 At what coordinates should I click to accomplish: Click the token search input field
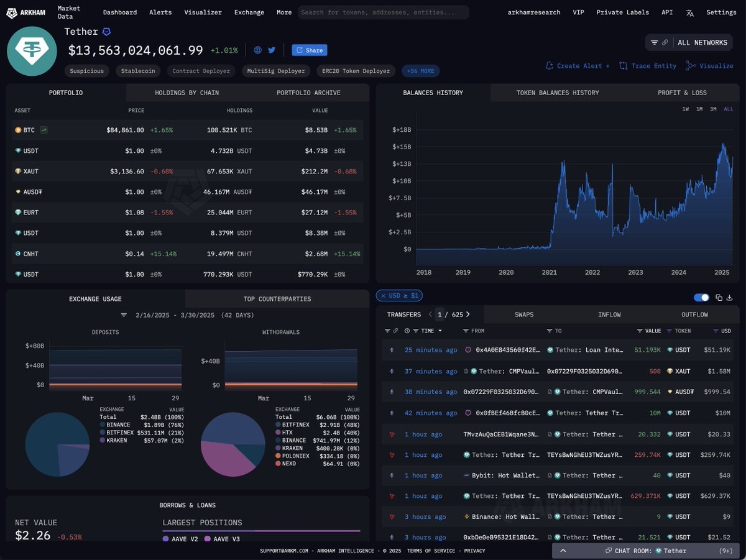pyautogui.click(x=384, y=12)
